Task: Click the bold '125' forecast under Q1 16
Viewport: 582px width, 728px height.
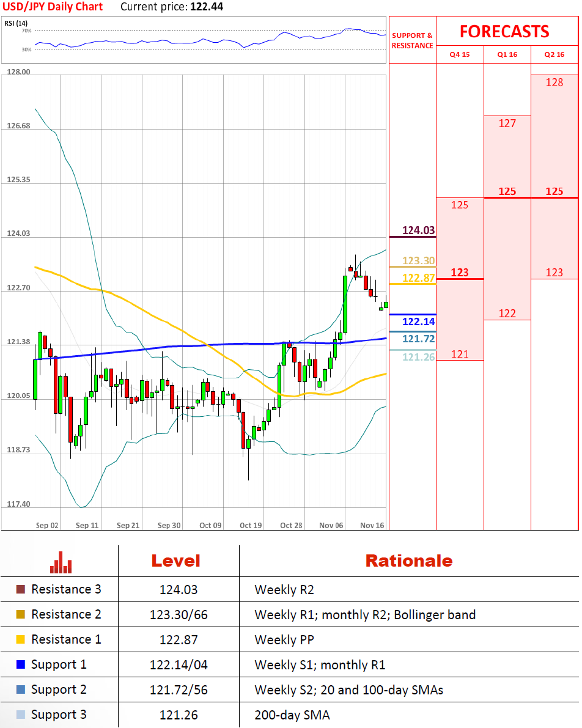Action: pyautogui.click(x=507, y=191)
